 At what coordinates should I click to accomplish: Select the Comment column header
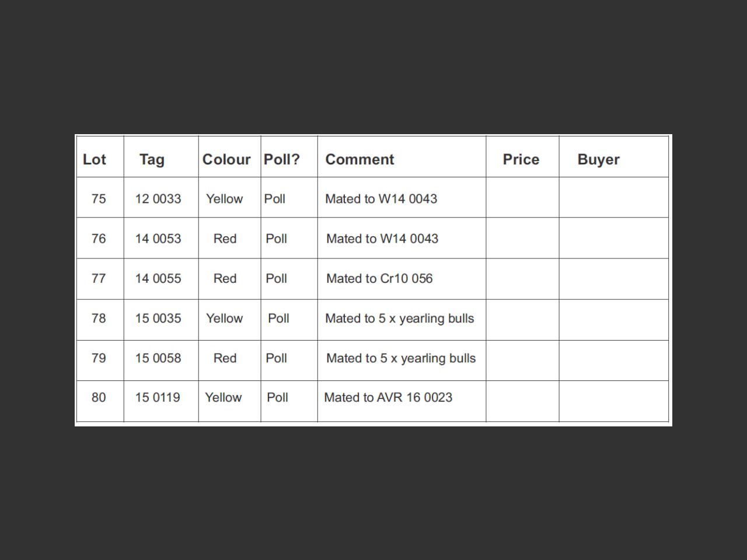(359, 159)
